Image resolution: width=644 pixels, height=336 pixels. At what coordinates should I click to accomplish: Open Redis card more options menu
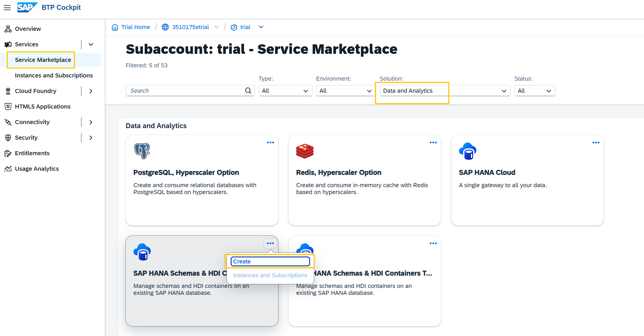433,143
